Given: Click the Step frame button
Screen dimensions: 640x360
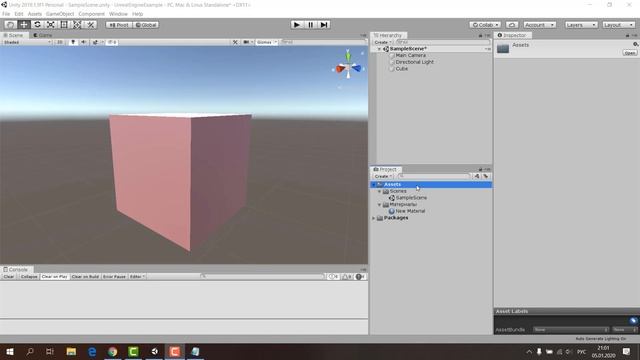Looking at the screenshot, I should click(324, 25).
